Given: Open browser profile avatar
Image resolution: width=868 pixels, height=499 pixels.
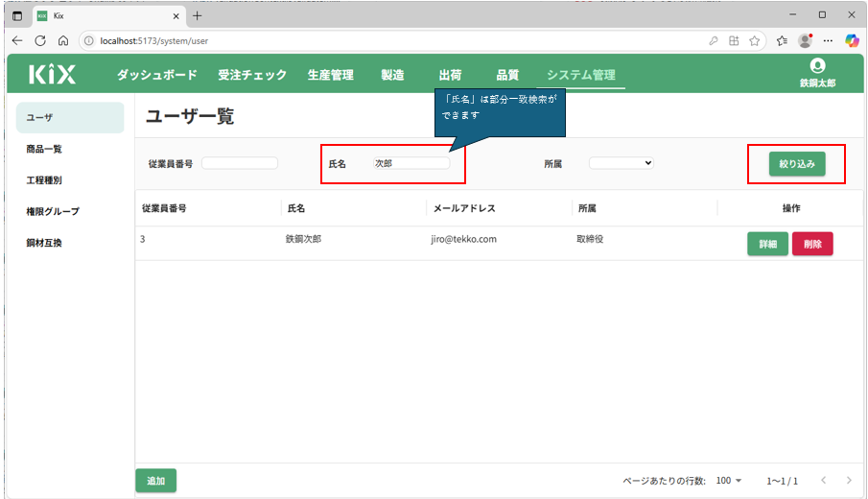Looking at the screenshot, I should tap(806, 40).
